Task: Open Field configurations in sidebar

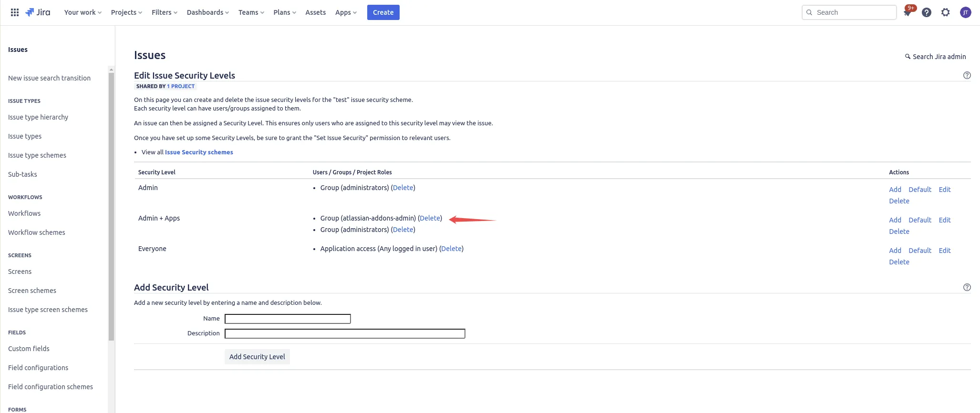Action: (x=38, y=368)
